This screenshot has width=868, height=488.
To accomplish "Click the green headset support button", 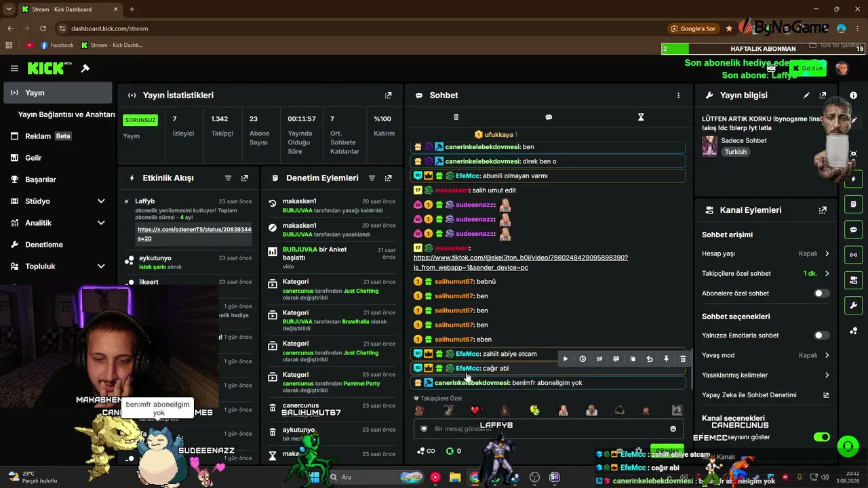I will (x=848, y=447).
